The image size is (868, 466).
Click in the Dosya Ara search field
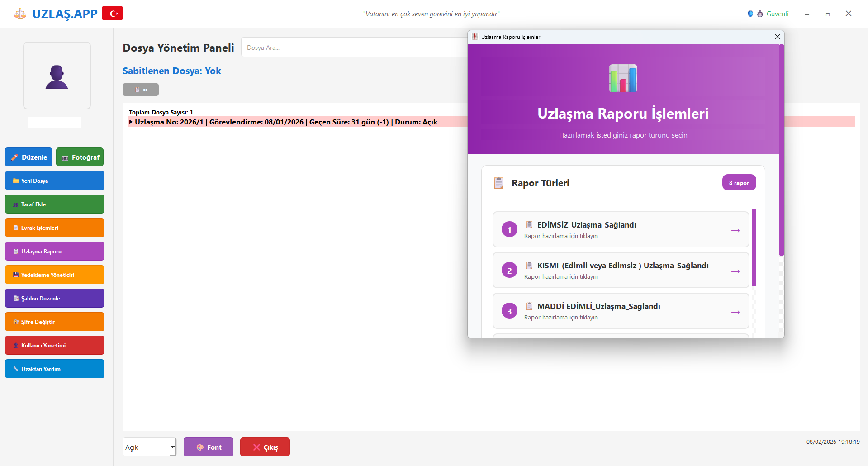coord(353,48)
